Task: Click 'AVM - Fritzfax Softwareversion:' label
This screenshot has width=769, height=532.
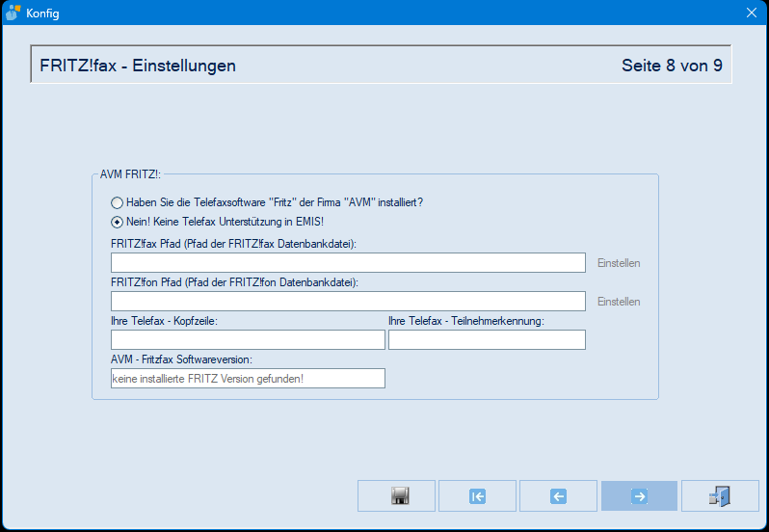Action: [x=181, y=359]
